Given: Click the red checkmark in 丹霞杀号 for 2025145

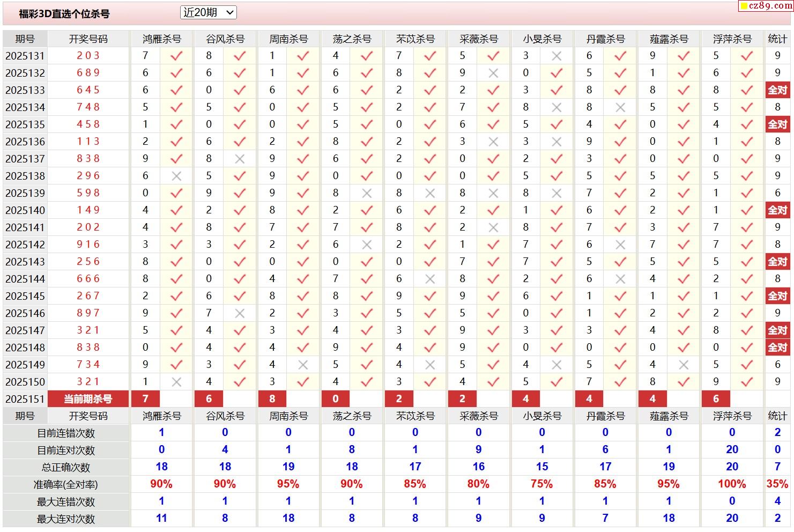Looking at the screenshot, I should pos(620,296).
